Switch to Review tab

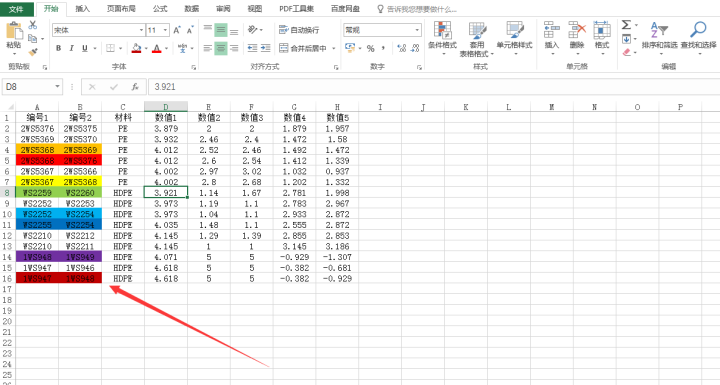click(x=223, y=9)
